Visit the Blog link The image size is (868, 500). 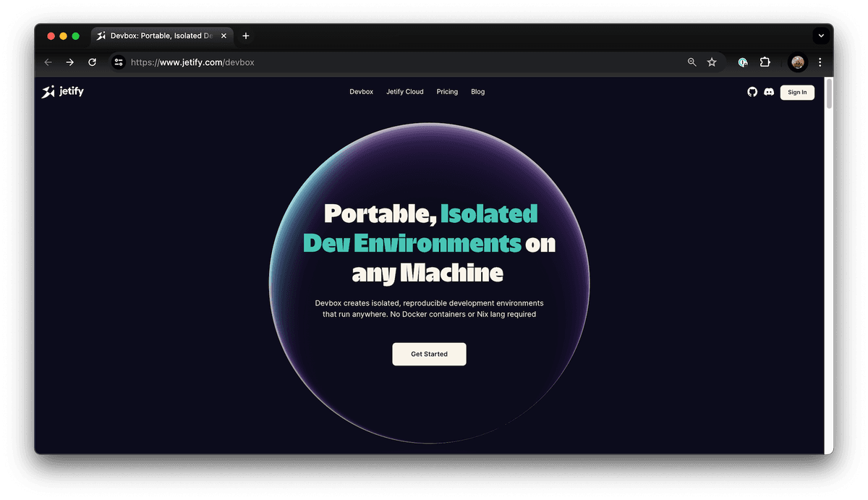[x=478, y=92]
